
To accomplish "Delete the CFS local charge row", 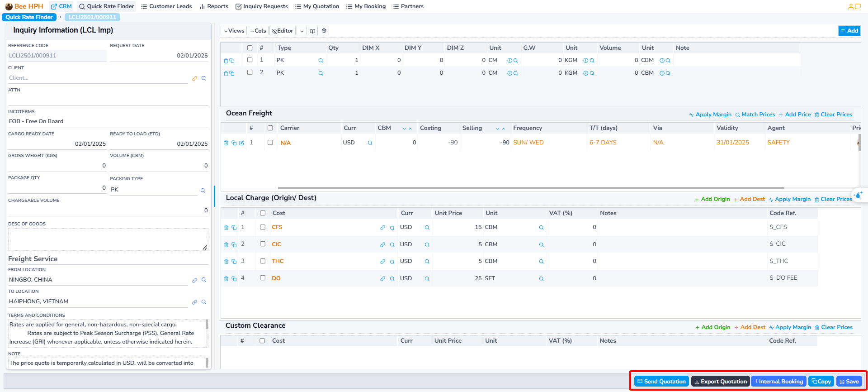I will tap(226, 228).
